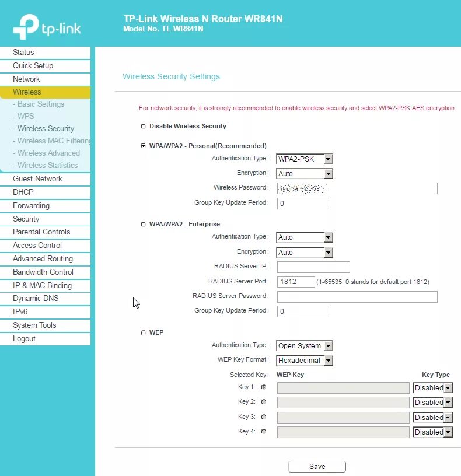Open the Security sidebar menu
Image resolution: width=461 pixels, height=476 pixels.
click(46, 219)
